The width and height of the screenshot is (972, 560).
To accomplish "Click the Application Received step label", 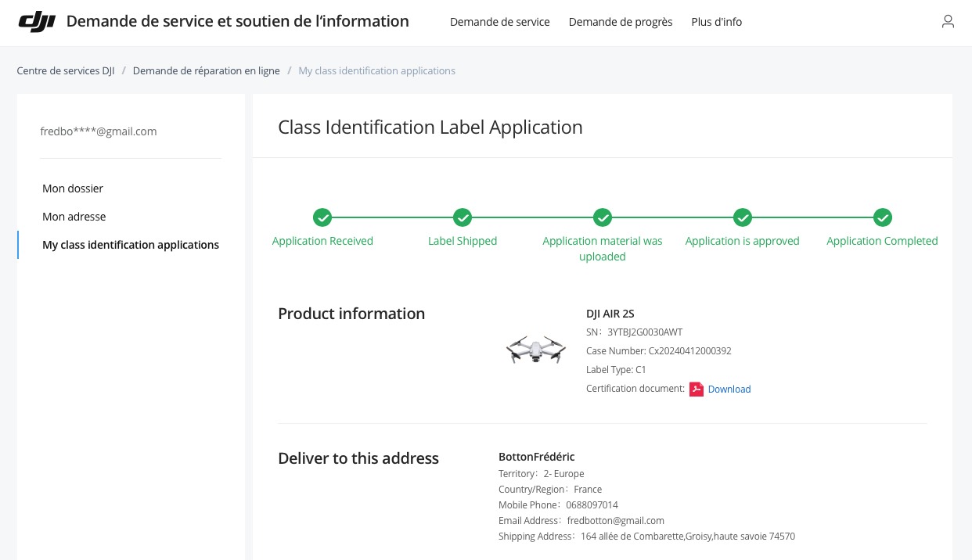I will coord(322,241).
